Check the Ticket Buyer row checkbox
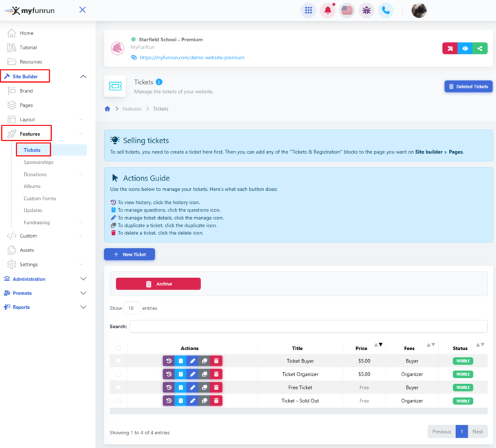Viewport: 496px width, 448px height. click(118, 360)
